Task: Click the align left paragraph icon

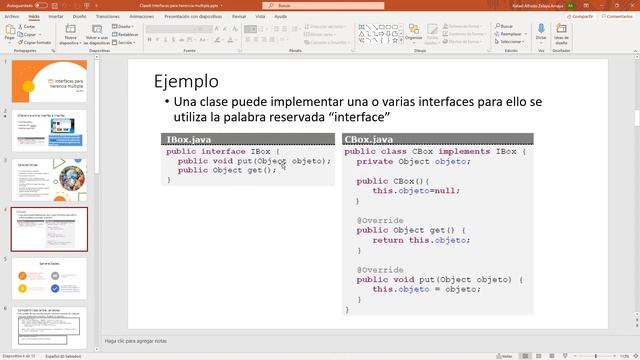Action: point(247,40)
